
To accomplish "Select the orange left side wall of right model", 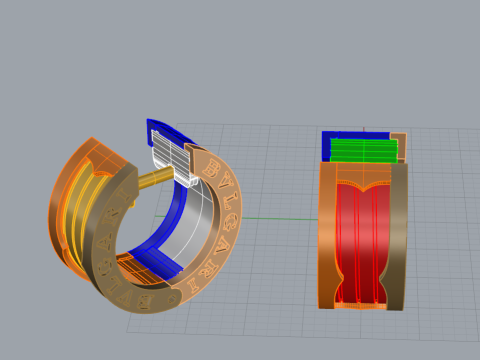I will (x=327, y=235).
